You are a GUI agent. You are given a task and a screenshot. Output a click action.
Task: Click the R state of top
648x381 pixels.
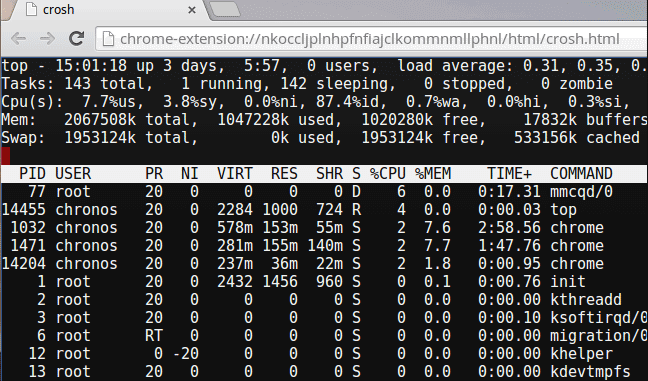click(x=357, y=210)
